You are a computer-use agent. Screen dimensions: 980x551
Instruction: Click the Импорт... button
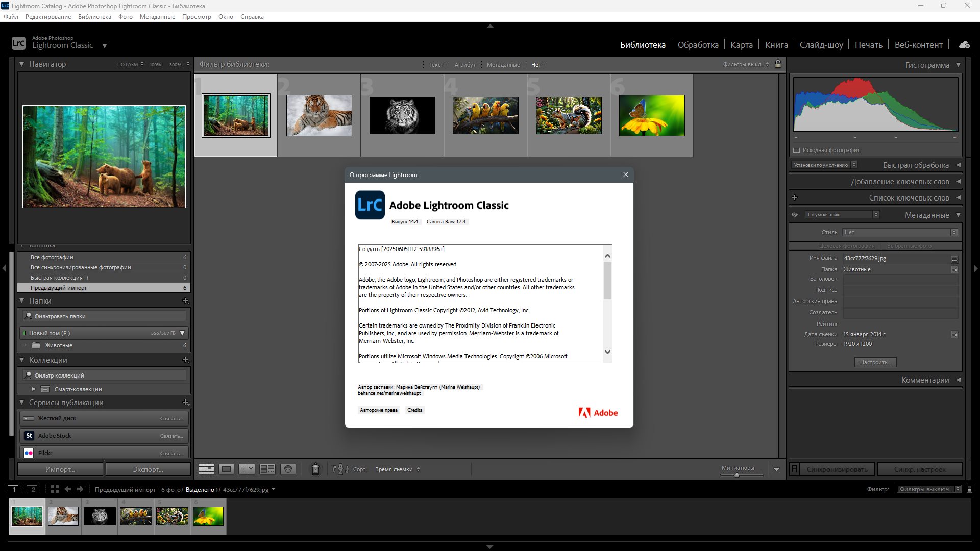pyautogui.click(x=60, y=469)
